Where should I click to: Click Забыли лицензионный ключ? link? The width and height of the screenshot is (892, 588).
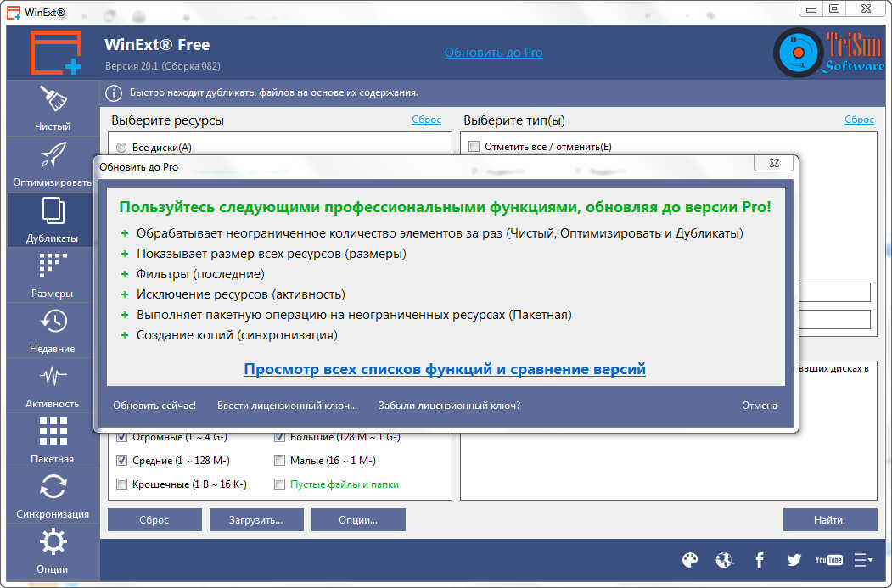[x=450, y=406]
